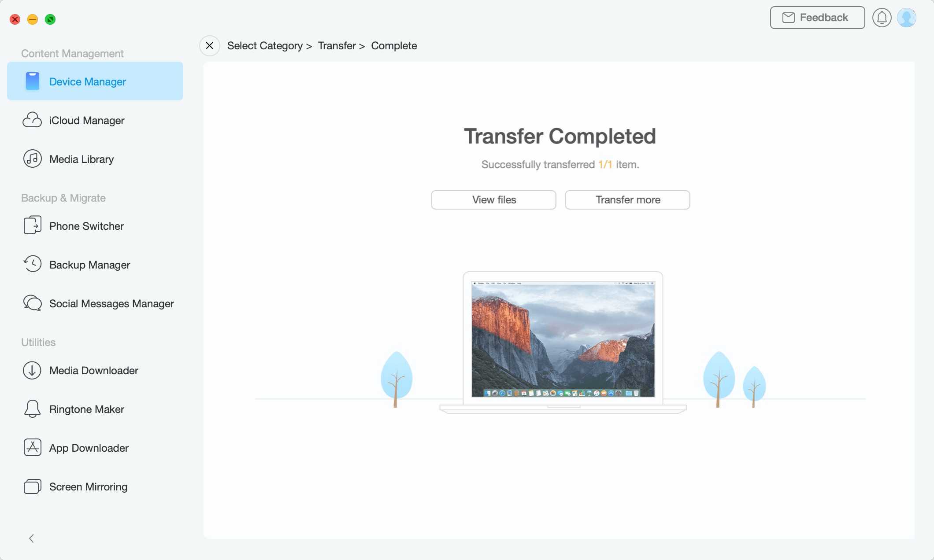View the transferred MacBook thumbnail
This screenshot has height=560, width=934.
(x=560, y=340)
